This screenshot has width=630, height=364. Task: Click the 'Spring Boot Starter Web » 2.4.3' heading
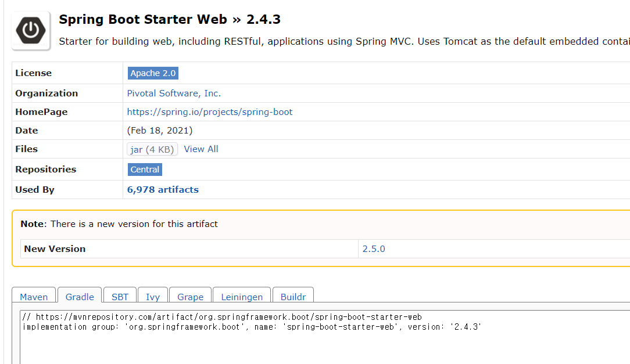[x=170, y=19]
